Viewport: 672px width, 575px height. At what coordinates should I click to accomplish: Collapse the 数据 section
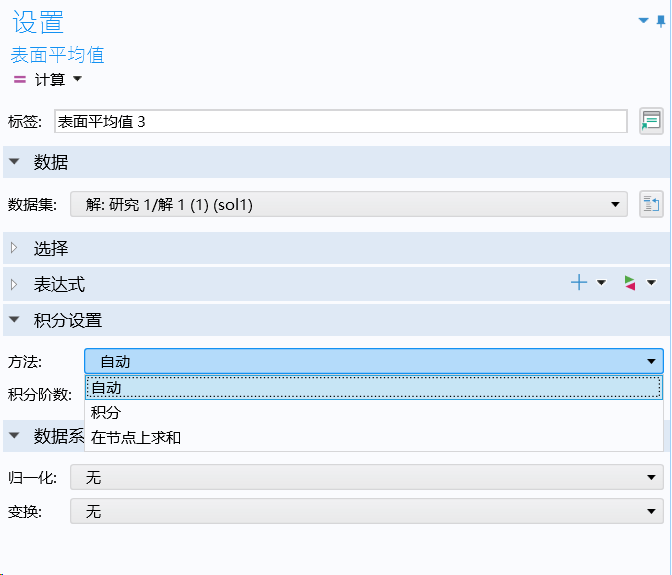coord(15,162)
